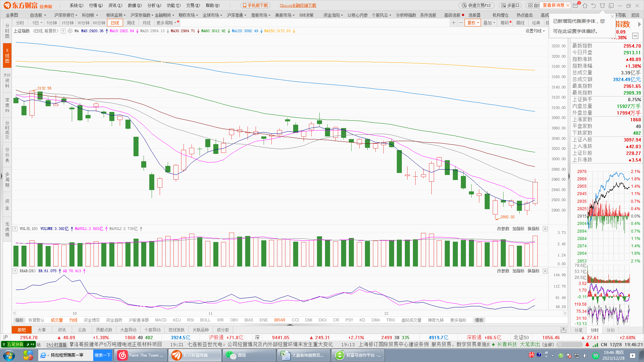
Task: Click the undo back arrow icon
Action: [594, 5]
